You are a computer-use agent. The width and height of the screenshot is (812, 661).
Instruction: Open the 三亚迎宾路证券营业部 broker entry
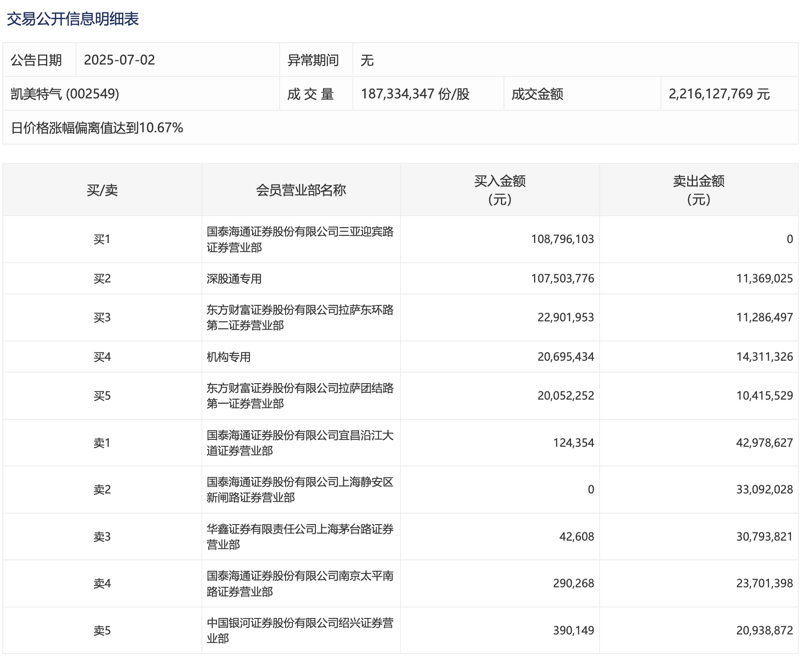(x=300, y=239)
